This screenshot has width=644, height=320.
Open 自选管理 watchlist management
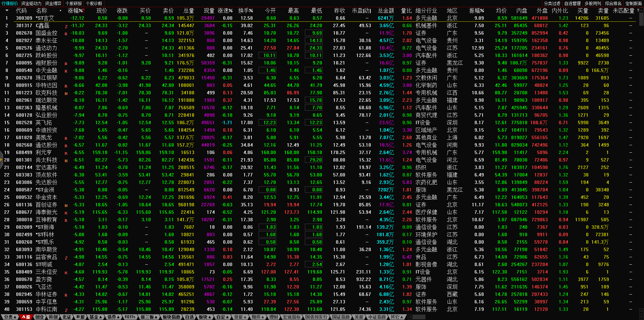[572, 3]
